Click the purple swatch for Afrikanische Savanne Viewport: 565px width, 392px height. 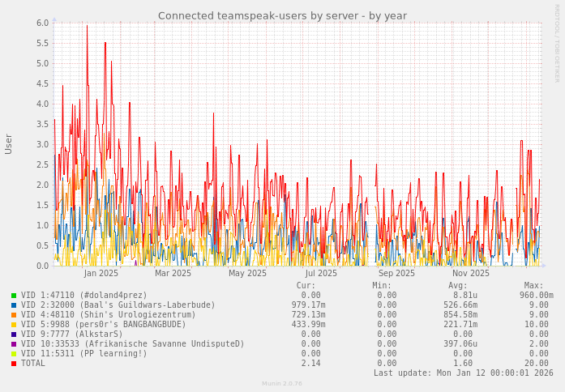pyautogui.click(x=14, y=344)
